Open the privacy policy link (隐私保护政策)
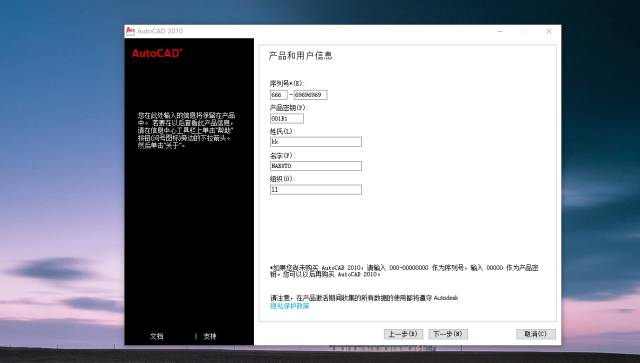Screen dimensions: 640x363 (x=289, y=306)
